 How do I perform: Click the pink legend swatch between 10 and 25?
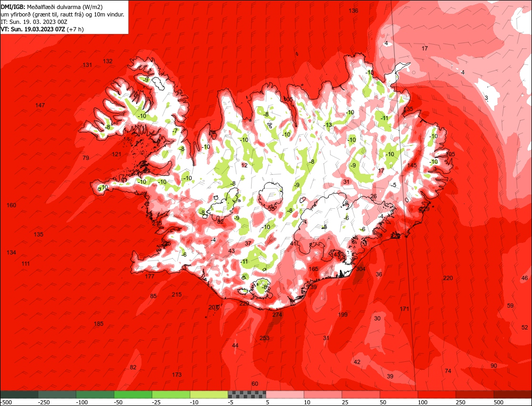point(323,394)
